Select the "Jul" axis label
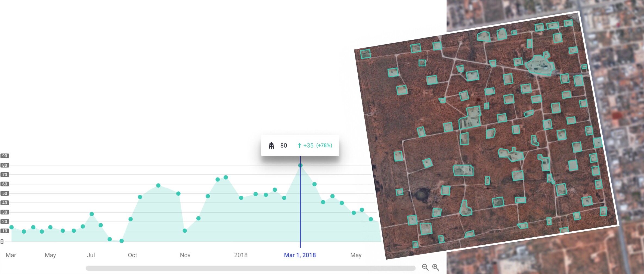The width and height of the screenshot is (644, 274). pos(92,255)
